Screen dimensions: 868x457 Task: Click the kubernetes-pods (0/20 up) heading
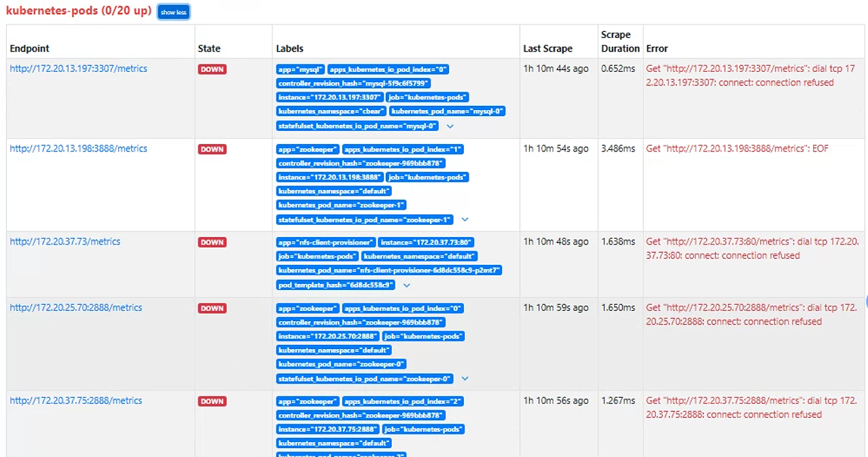[x=78, y=11]
